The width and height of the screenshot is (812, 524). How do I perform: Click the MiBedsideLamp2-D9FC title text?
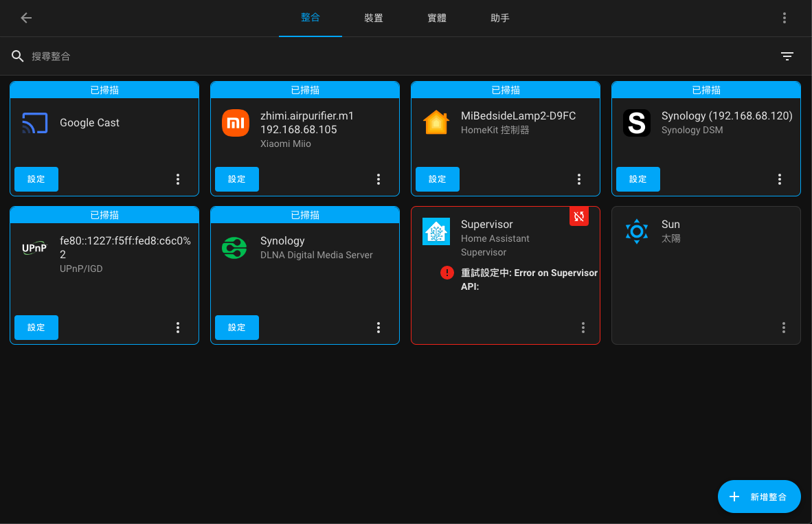pyautogui.click(x=519, y=116)
